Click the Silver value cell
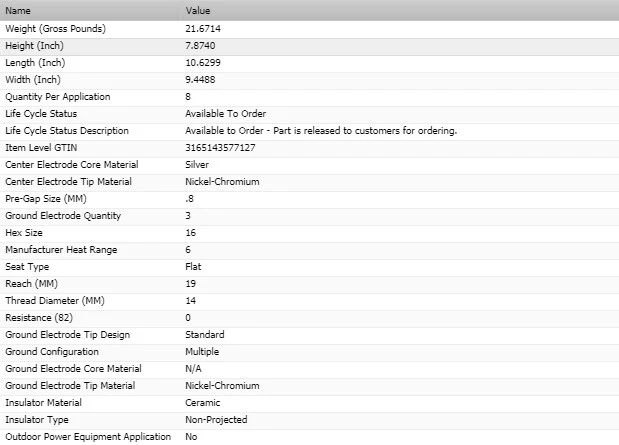 197,164
